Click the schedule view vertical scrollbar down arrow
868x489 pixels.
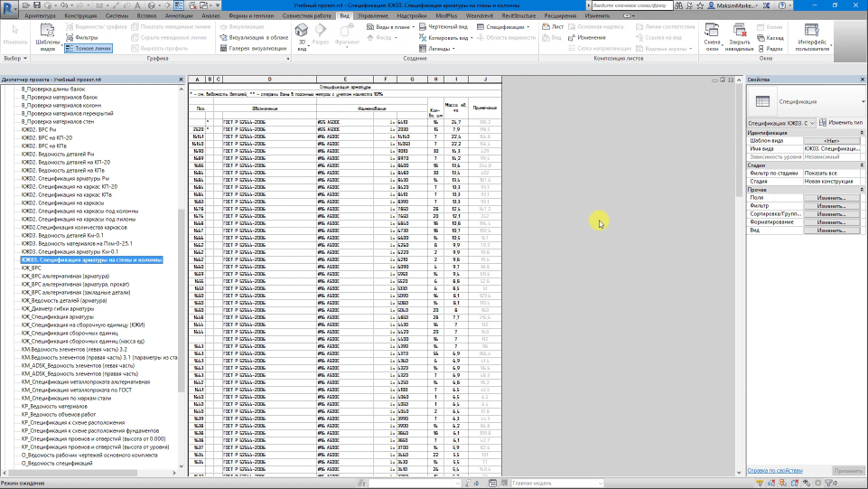[x=739, y=473]
